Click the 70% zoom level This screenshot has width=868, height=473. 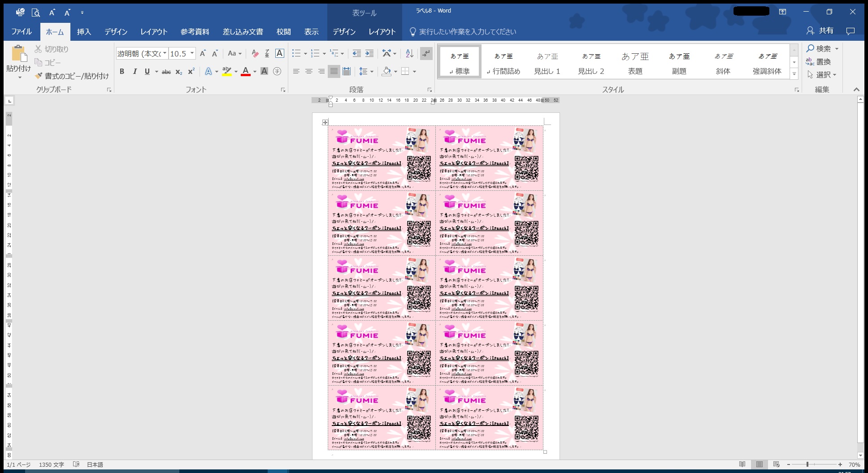tap(854, 464)
